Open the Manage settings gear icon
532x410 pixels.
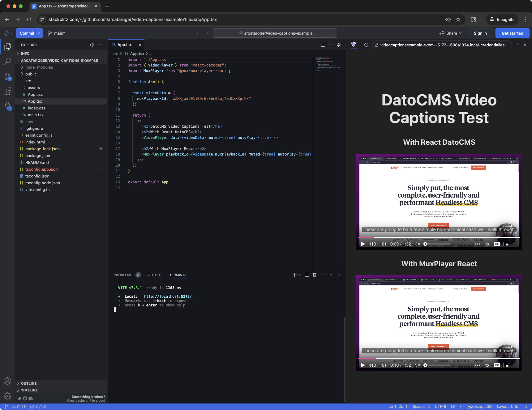7,396
